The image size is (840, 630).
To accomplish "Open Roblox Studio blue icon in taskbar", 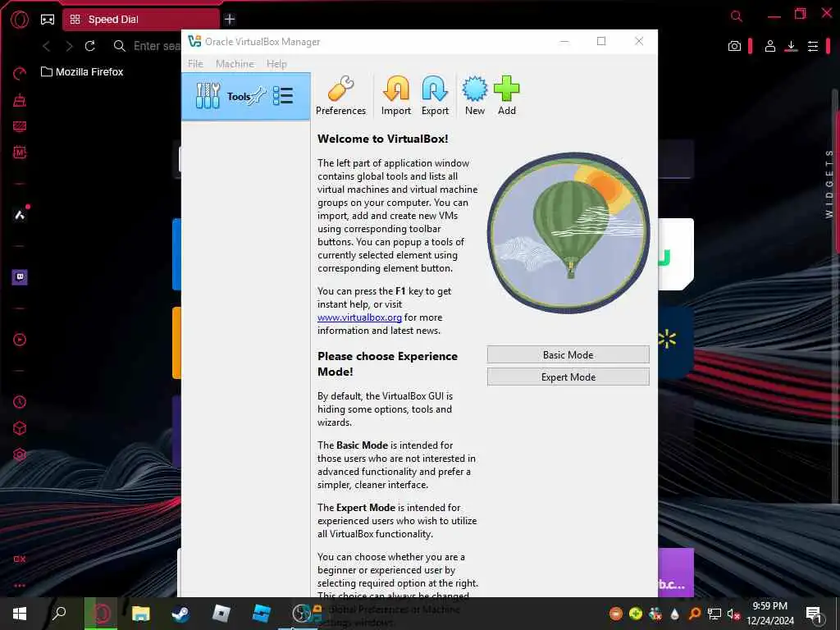I will click(261, 614).
